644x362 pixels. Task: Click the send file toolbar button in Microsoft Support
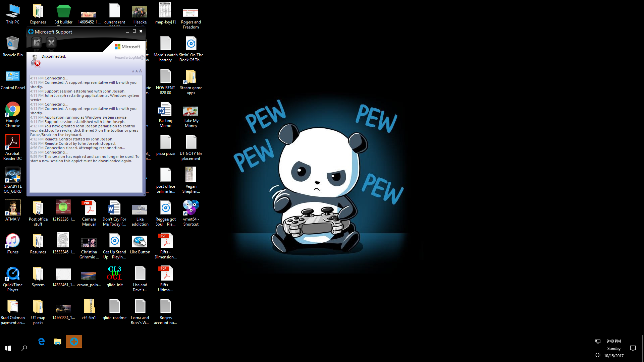pos(37,43)
